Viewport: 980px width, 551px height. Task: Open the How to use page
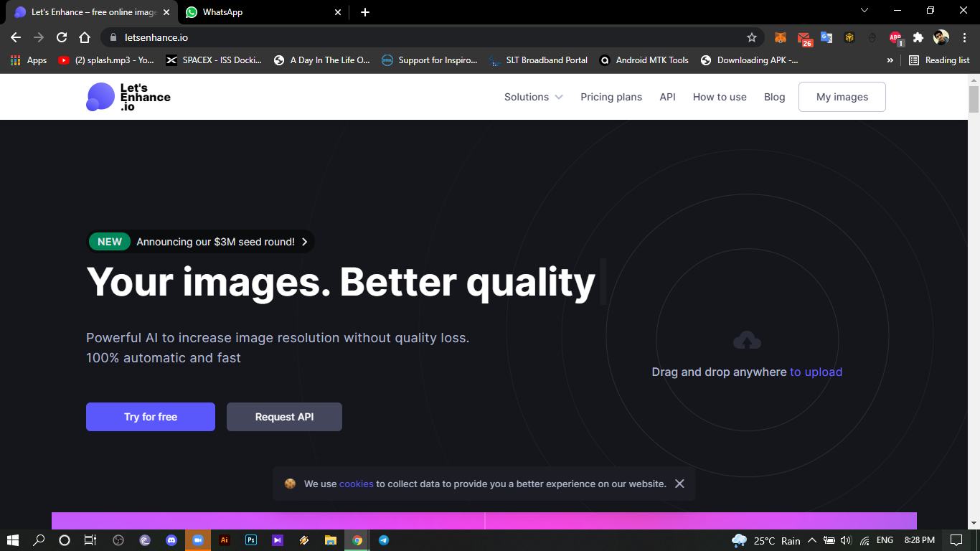[x=720, y=97]
